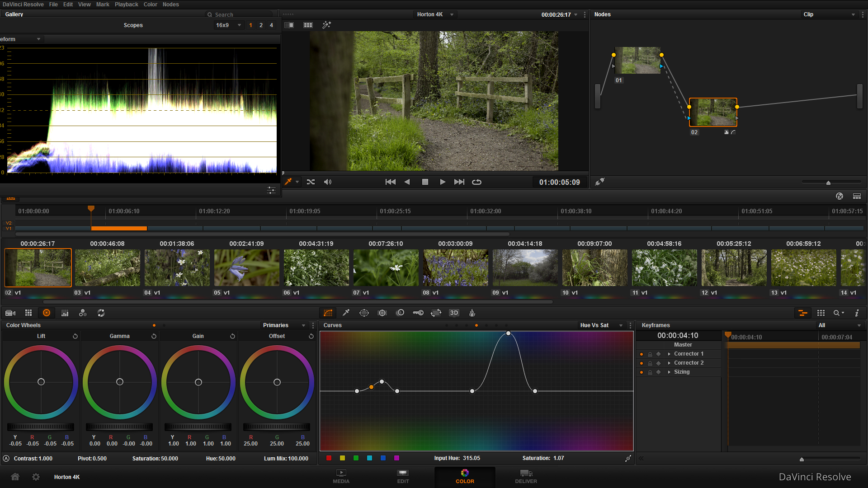Open the Info palette icon
The height and width of the screenshot is (488, 868).
(x=857, y=313)
